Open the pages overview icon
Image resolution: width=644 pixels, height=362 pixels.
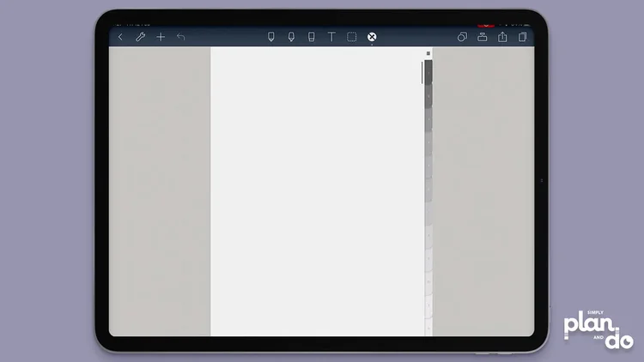522,37
